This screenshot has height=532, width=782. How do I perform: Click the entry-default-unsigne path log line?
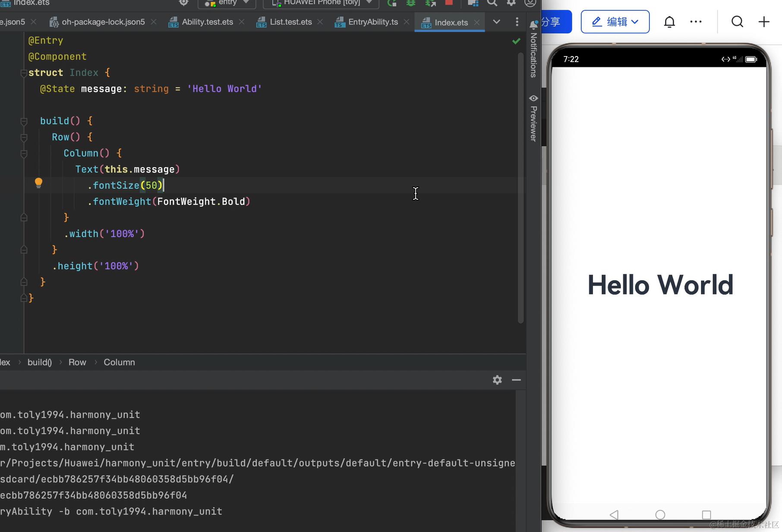258,463
